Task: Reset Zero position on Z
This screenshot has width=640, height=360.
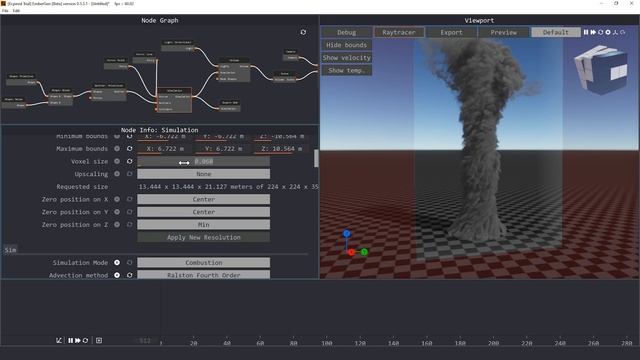Action: point(129,224)
